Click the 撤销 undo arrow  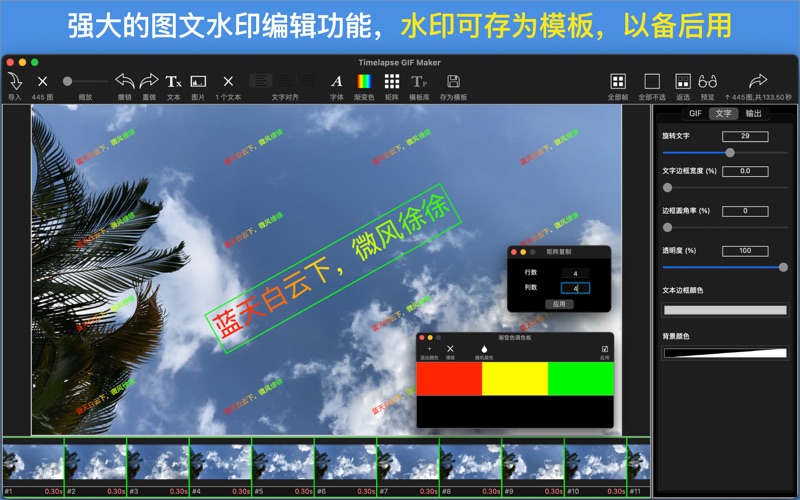[x=124, y=81]
